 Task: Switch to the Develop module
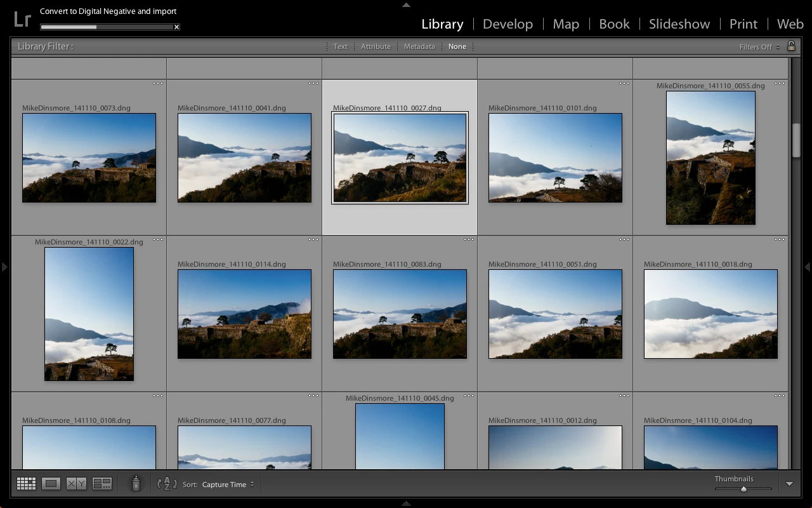(x=507, y=24)
